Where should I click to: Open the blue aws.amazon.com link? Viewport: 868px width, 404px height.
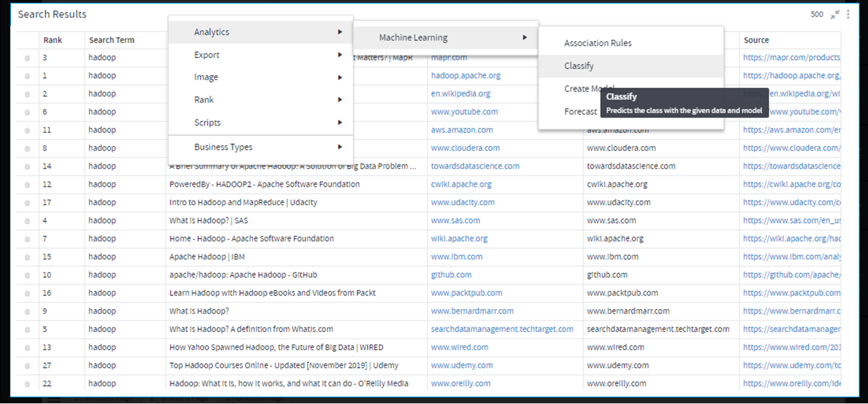tap(462, 130)
